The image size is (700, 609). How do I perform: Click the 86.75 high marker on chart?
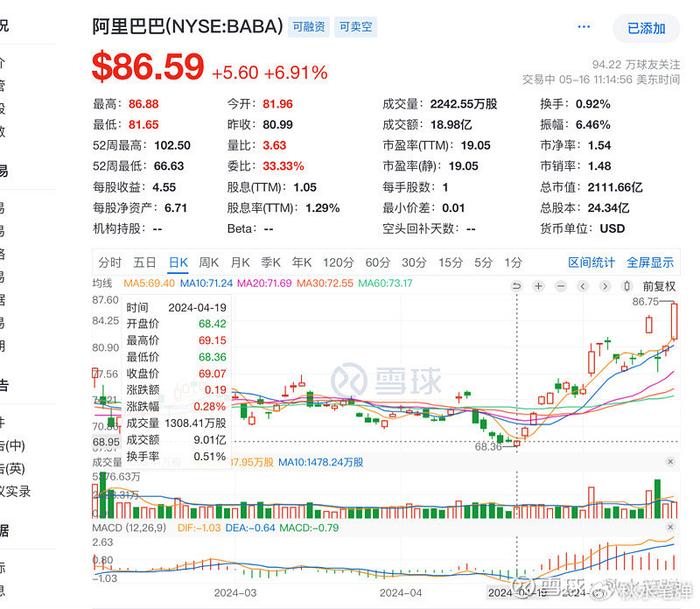tap(645, 302)
